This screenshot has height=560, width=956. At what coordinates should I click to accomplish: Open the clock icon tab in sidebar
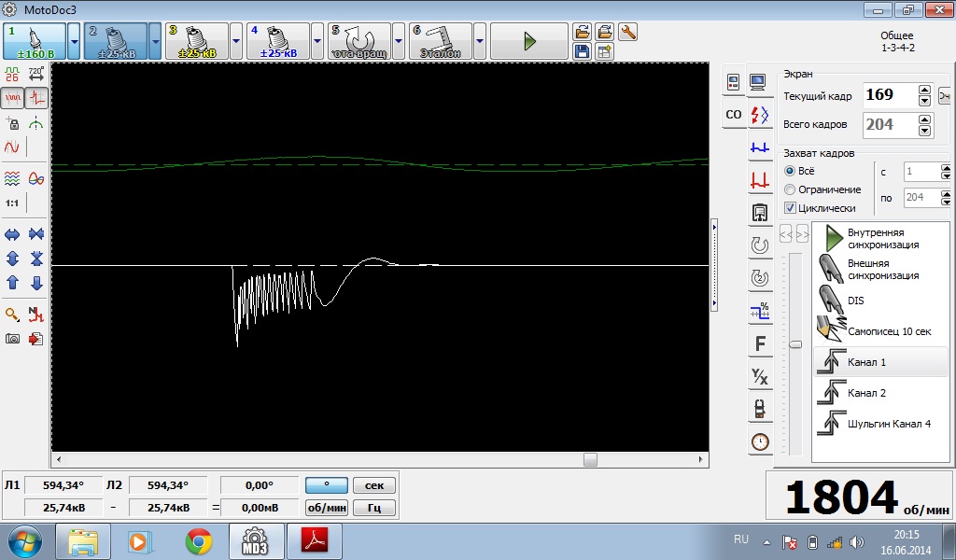coord(760,441)
